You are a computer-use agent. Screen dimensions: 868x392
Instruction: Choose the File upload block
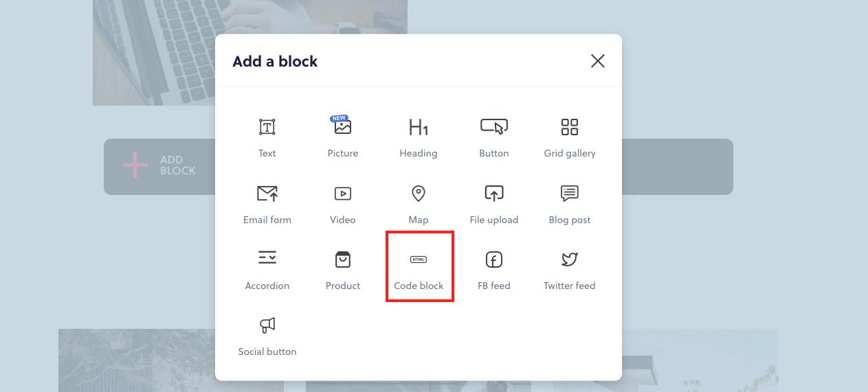coord(493,203)
